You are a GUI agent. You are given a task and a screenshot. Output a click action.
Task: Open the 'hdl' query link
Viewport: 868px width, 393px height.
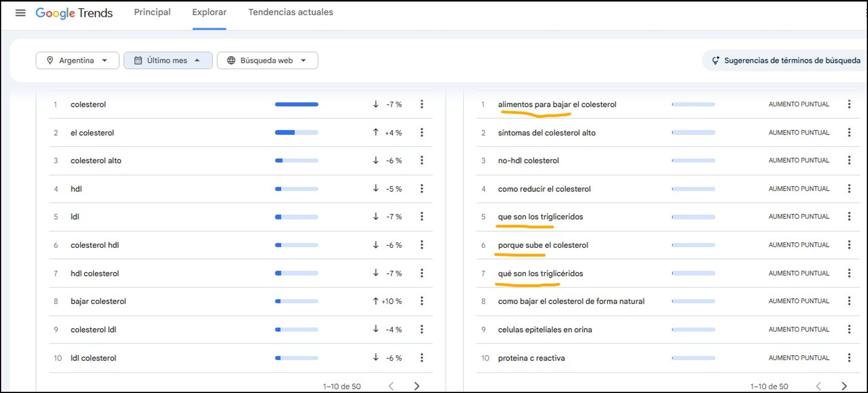click(x=76, y=189)
